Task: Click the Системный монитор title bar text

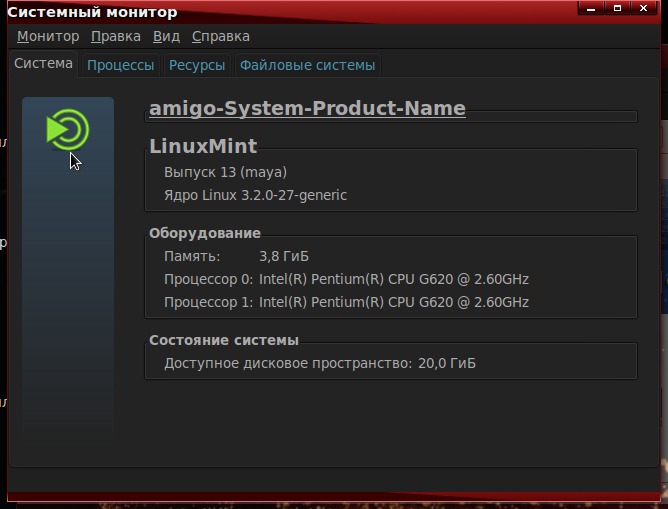Action: [92, 12]
